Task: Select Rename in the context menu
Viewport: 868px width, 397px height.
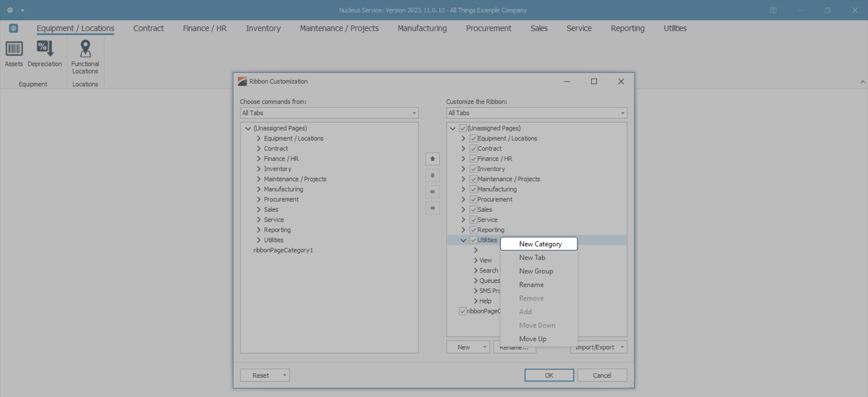Action: pos(539,285)
